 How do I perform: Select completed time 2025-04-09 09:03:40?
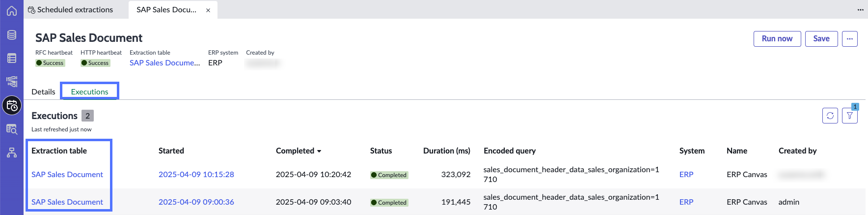pyautogui.click(x=313, y=202)
